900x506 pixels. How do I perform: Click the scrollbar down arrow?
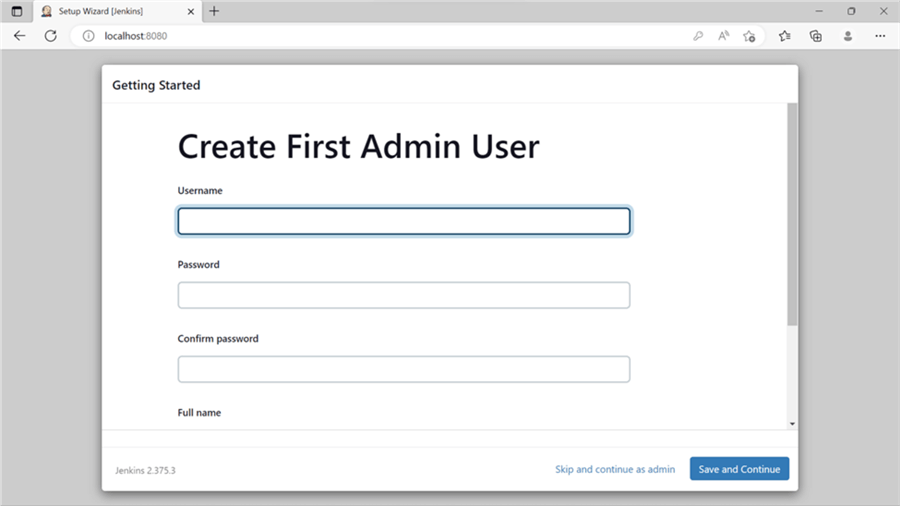point(792,424)
